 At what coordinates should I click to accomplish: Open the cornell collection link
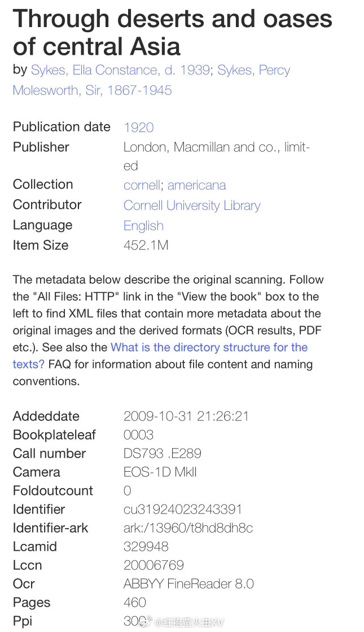tap(142, 186)
